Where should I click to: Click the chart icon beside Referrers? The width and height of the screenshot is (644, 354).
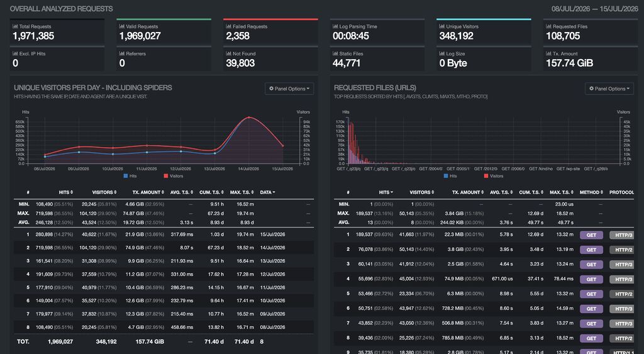point(121,53)
